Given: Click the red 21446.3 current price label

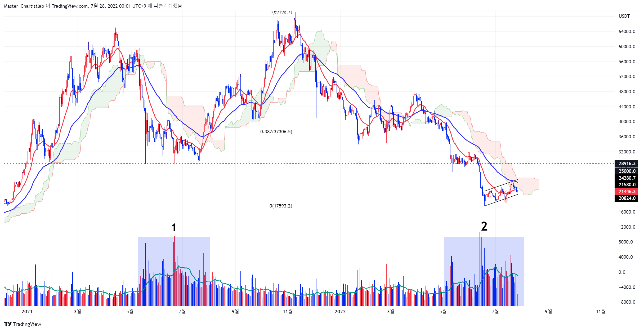Looking at the screenshot, I should pos(626,191).
